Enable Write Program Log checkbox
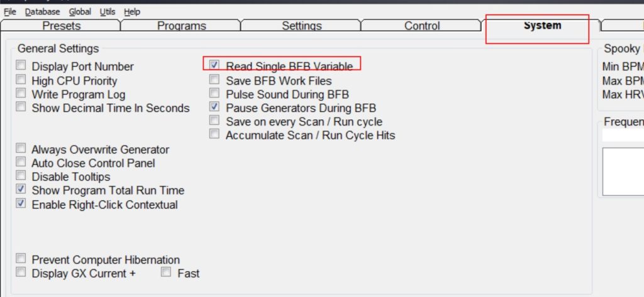The height and width of the screenshot is (297, 644). coord(21,94)
